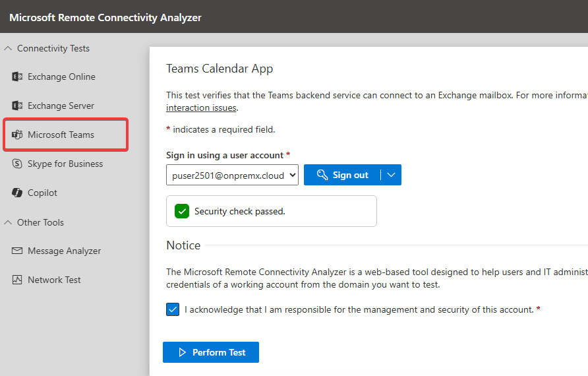Open the Sign out split-button arrow
Viewport: 588px width, 376px height.
[x=391, y=175]
